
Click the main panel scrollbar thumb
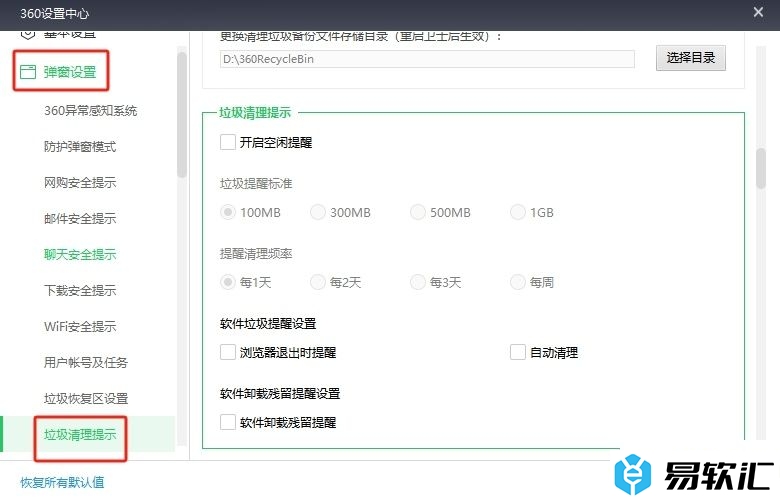tap(761, 168)
